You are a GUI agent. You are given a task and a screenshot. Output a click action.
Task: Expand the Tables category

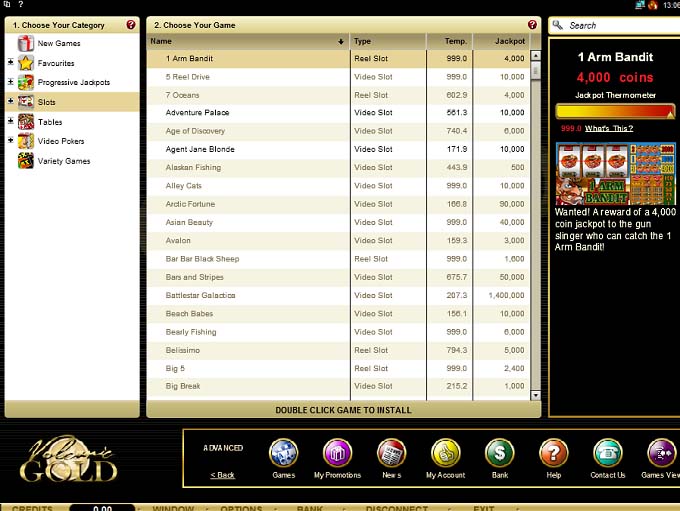[x=11, y=121]
